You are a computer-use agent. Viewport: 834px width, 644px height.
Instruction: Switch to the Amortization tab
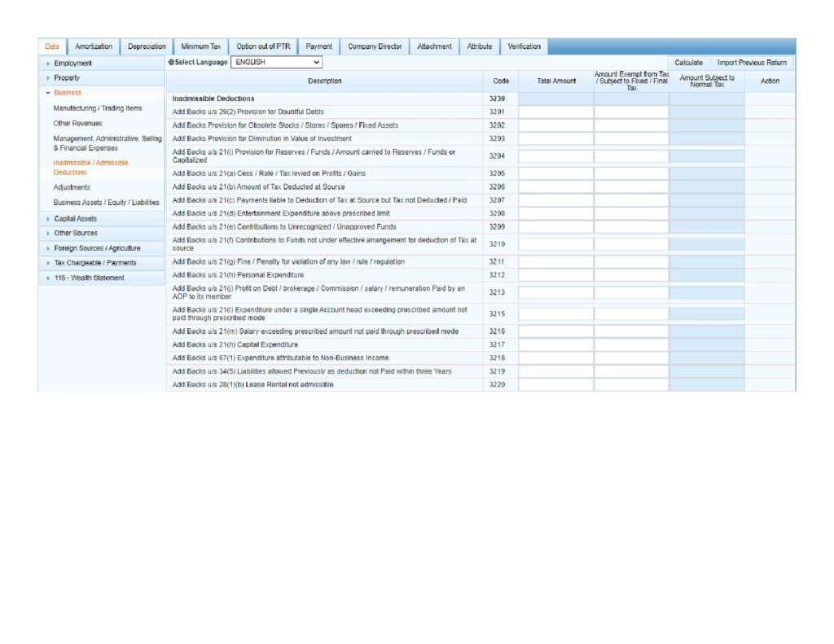pos(94,46)
